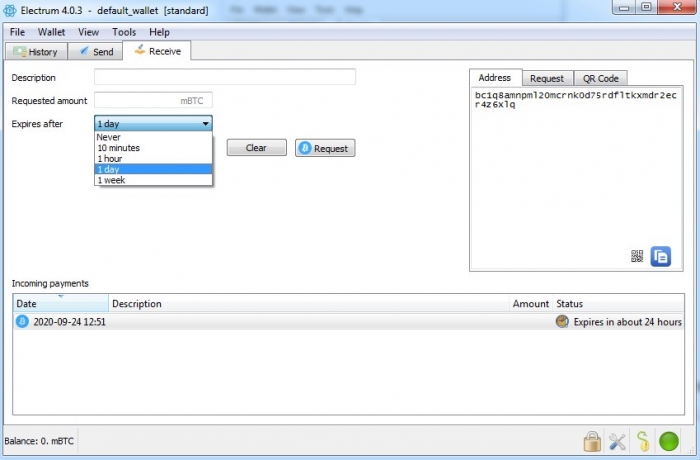Click the bitcoin icon of 2020-09-24 request

pyautogui.click(x=22, y=322)
